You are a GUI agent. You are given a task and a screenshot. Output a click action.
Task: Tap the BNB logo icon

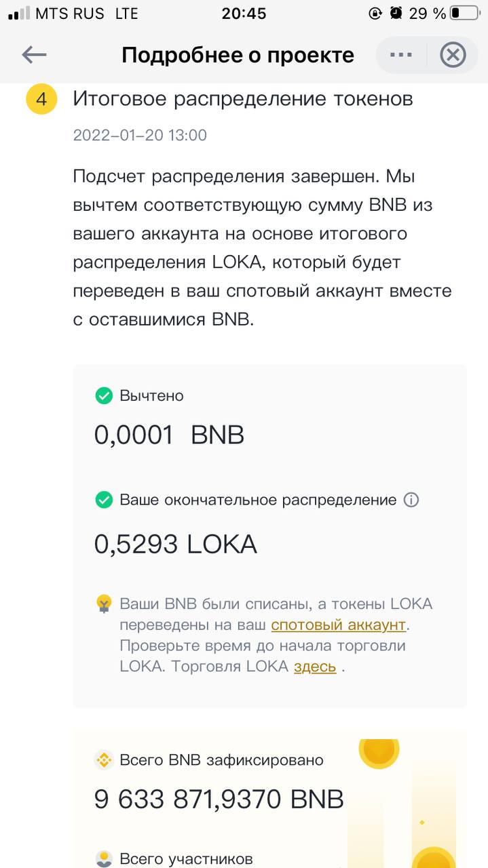pos(104,760)
